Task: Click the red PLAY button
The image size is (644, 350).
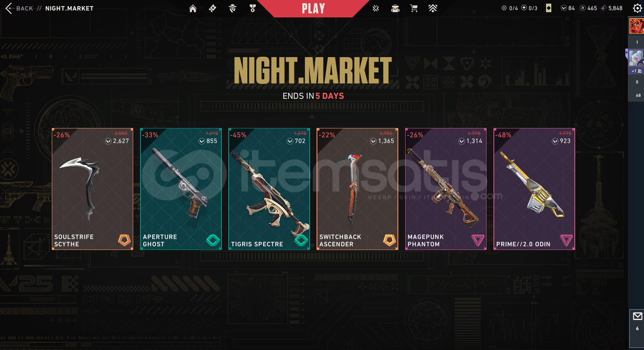Action: coord(313,9)
